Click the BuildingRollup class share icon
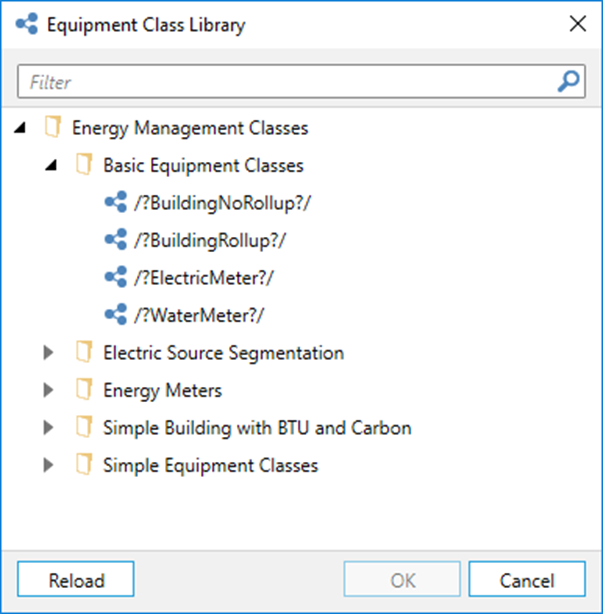603x614 pixels. (116, 239)
